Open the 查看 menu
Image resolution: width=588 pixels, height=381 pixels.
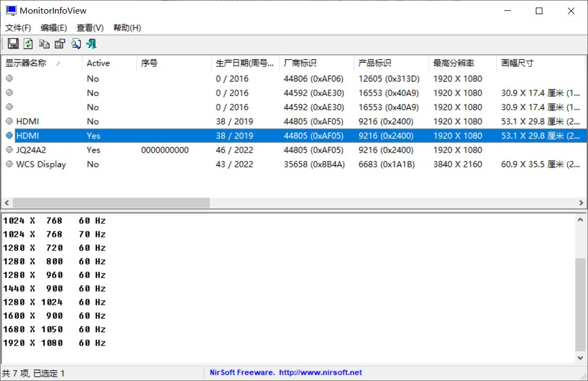click(x=89, y=28)
